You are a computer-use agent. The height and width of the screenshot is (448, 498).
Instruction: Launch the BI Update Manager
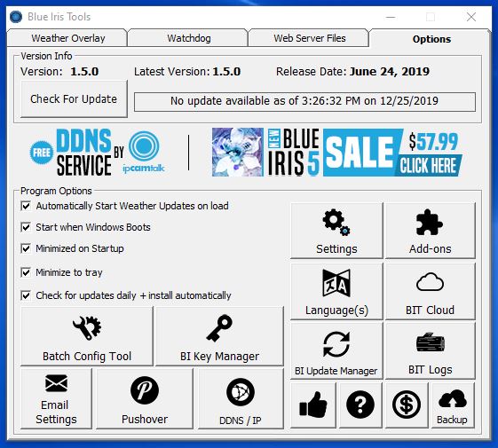click(x=336, y=350)
